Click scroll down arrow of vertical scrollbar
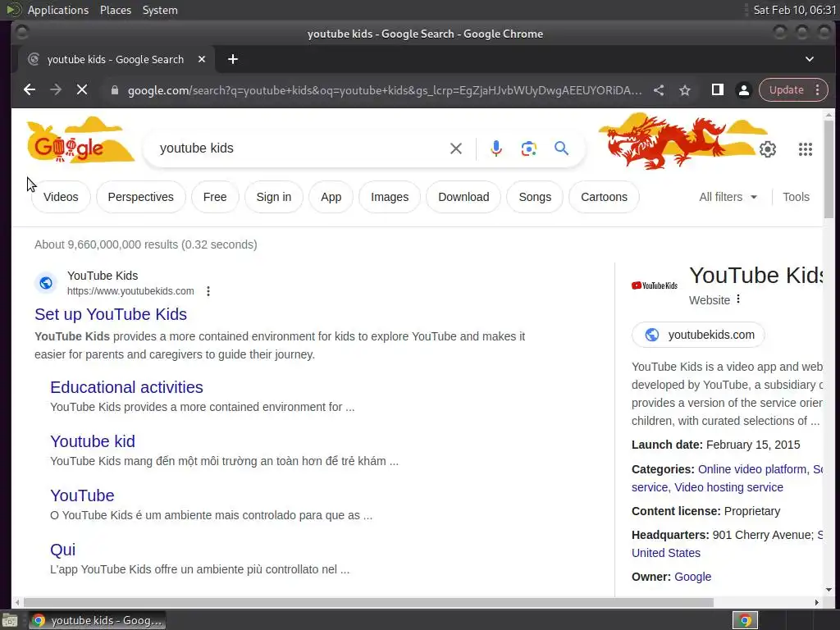Image resolution: width=840 pixels, height=630 pixels. click(829, 590)
